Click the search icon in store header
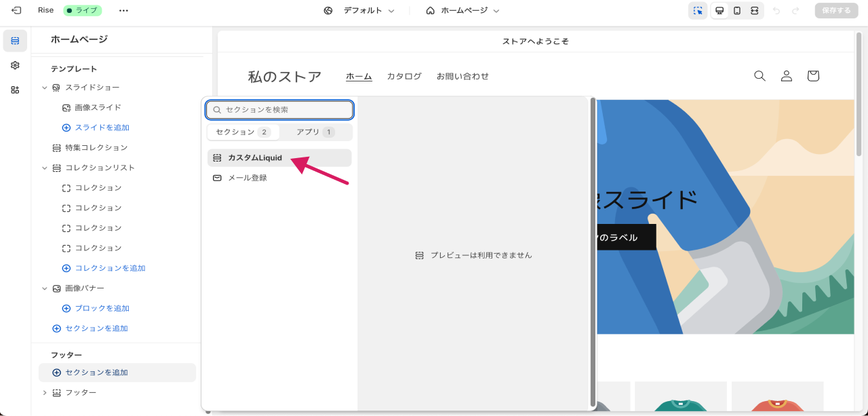 click(x=759, y=76)
